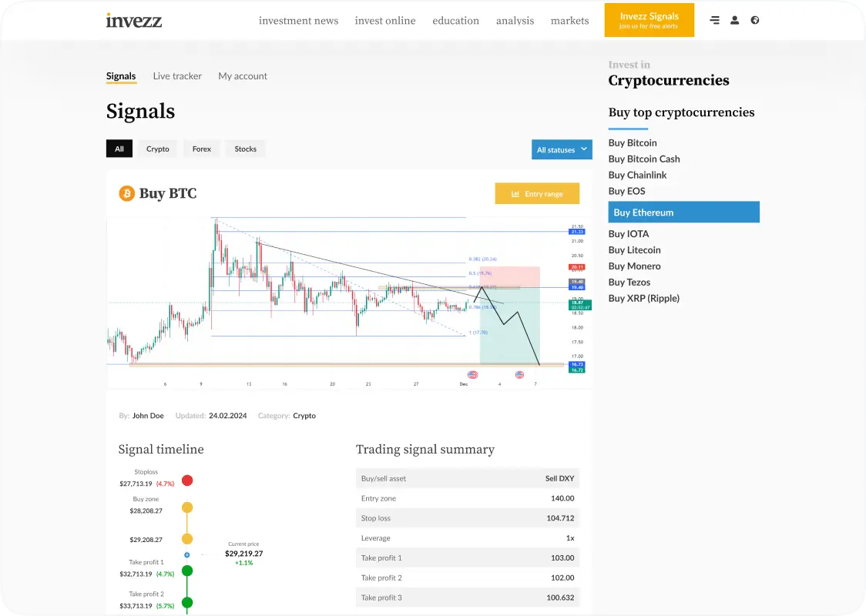Screen dimensions: 866x616
Task: Filter signals by Crypto
Action: point(157,149)
